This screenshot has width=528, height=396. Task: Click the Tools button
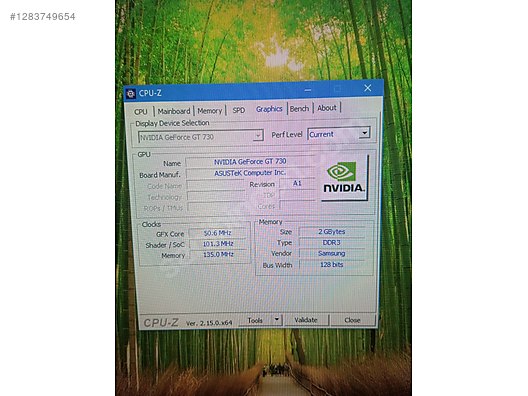click(256, 320)
